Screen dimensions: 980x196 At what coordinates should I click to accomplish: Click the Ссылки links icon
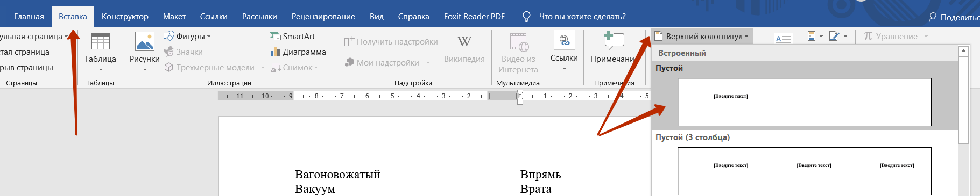(564, 40)
